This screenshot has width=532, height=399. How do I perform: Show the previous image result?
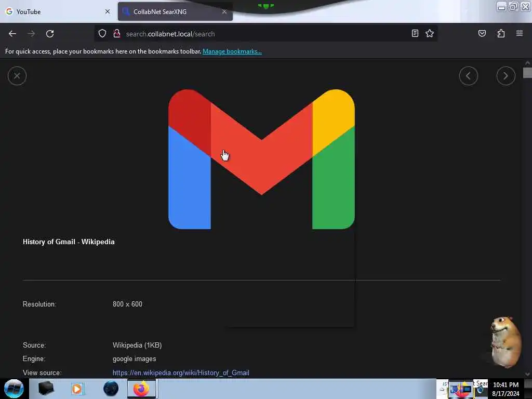coord(469,76)
